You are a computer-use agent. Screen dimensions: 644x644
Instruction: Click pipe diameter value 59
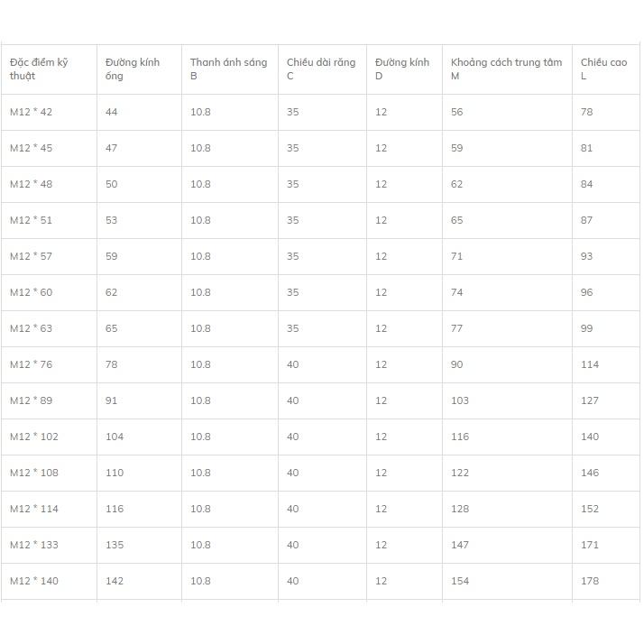pos(111,256)
